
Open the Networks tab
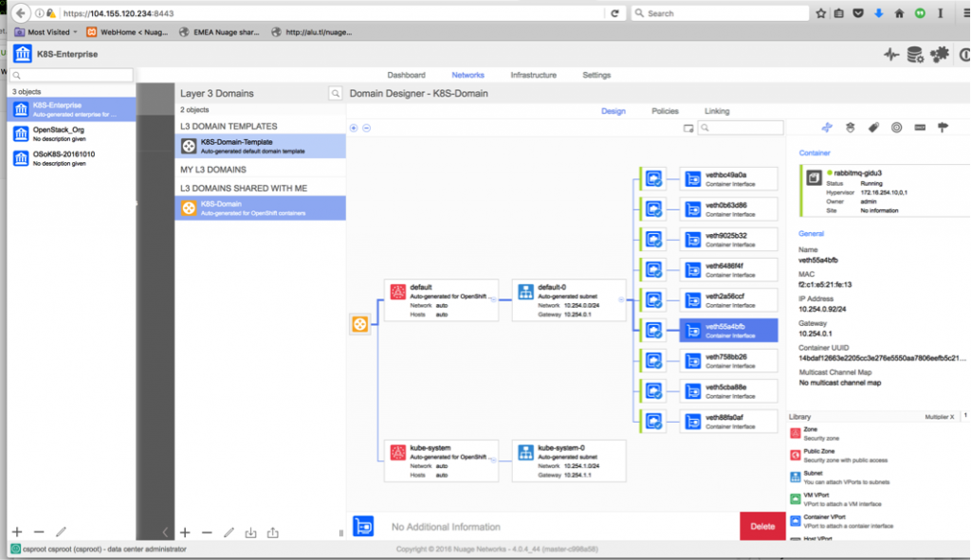[467, 75]
